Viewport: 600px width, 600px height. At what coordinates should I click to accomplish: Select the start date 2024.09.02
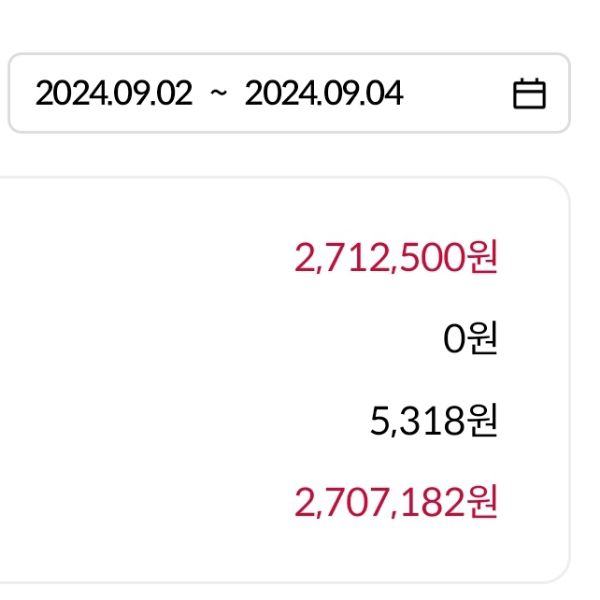click(x=113, y=94)
